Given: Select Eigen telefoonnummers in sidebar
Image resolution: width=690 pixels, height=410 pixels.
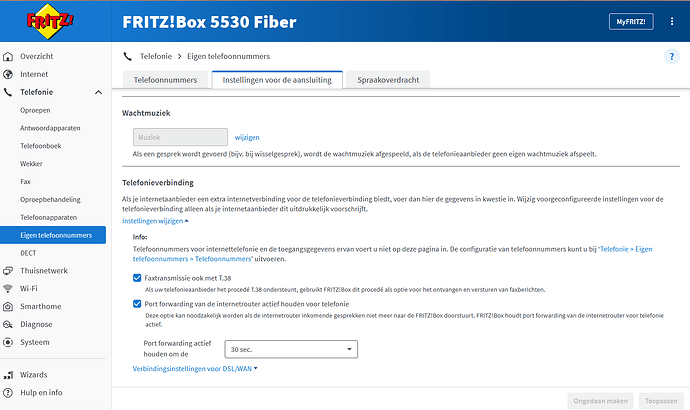Looking at the screenshot, I should pos(53,235).
